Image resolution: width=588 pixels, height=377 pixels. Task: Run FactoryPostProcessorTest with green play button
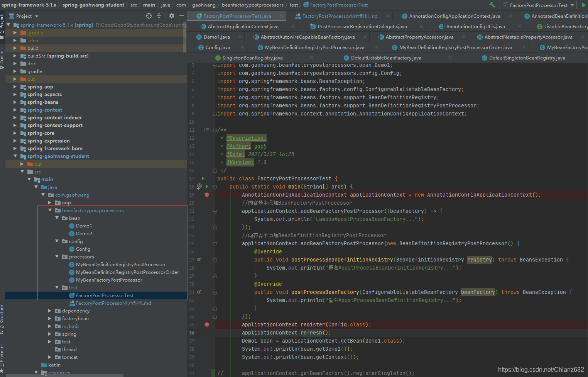(583, 5)
